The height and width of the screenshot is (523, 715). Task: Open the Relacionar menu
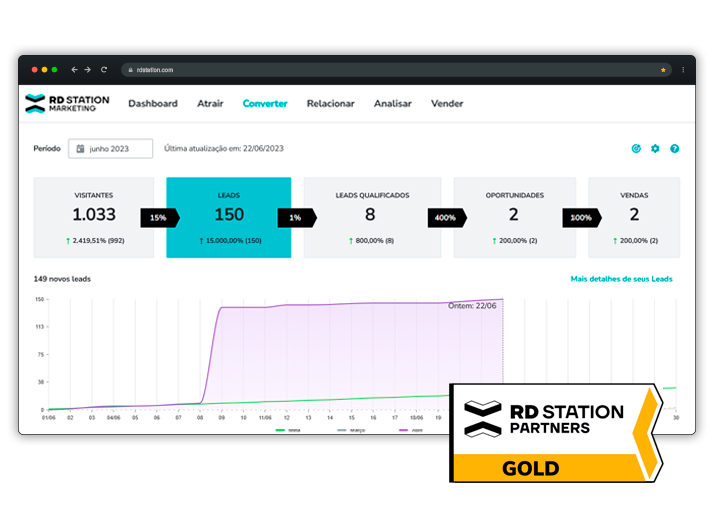click(x=330, y=103)
